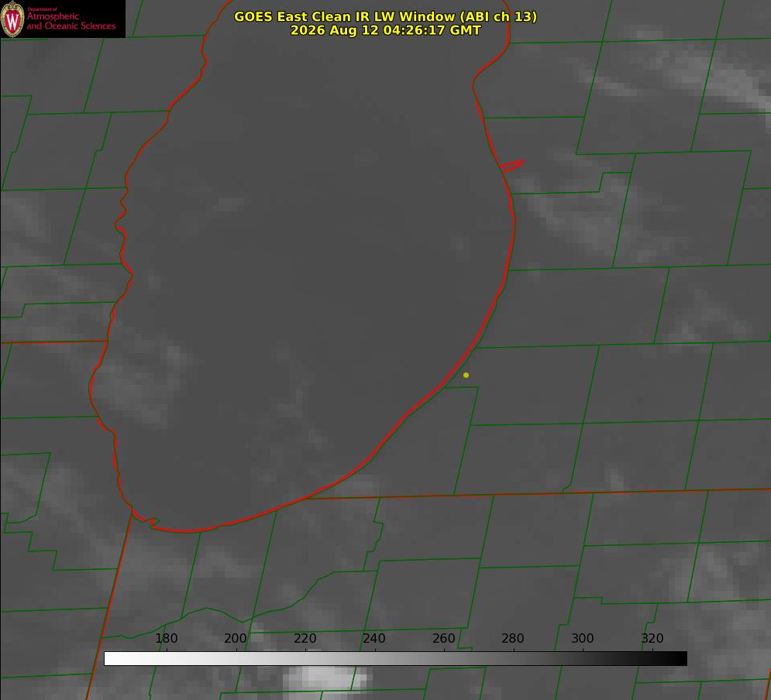The width and height of the screenshot is (771, 700).
Task: Click the 300 colorbar label
Action: (582, 638)
